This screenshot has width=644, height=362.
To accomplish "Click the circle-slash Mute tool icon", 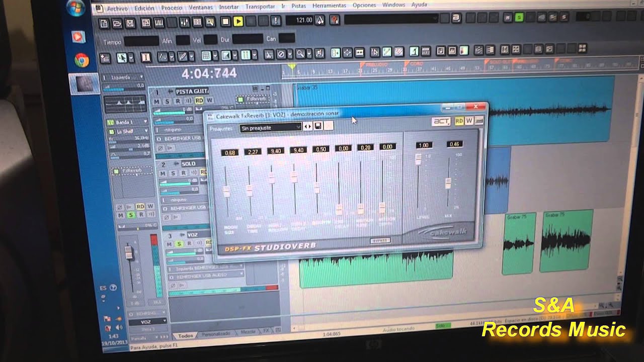I will 281,54.
